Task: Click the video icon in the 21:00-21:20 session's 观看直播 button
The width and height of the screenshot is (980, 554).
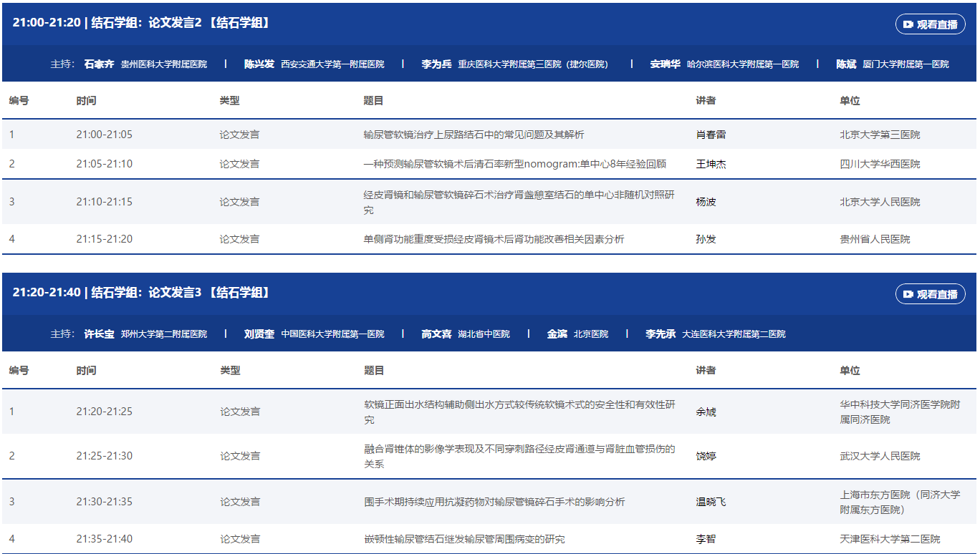Action: coord(908,24)
